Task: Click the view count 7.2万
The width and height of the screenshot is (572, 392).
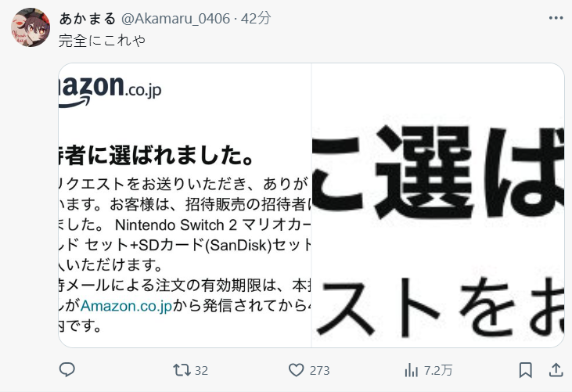Action: pyautogui.click(x=438, y=371)
